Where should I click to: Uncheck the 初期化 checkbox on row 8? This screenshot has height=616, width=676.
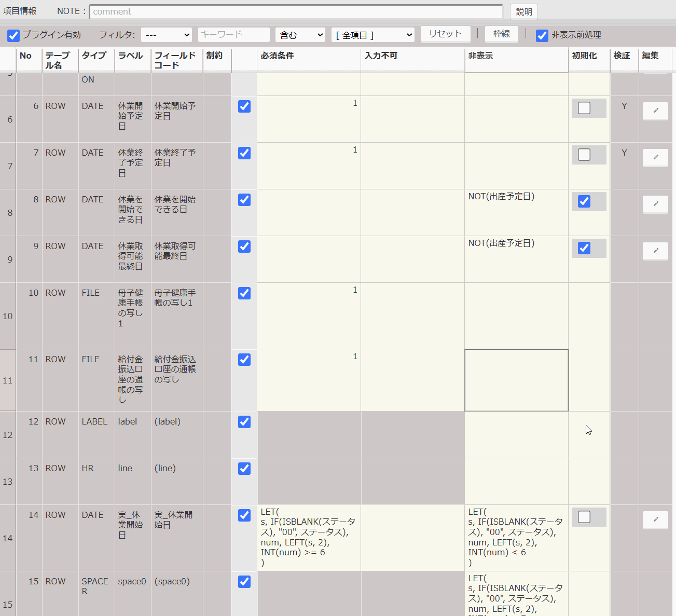(584, 202)
